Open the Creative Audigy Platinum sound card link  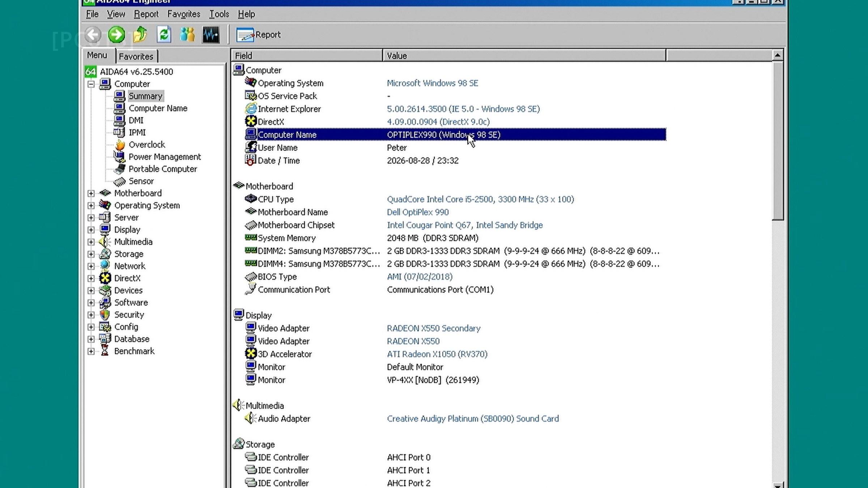pyautogui.click(x=473, y=419)
